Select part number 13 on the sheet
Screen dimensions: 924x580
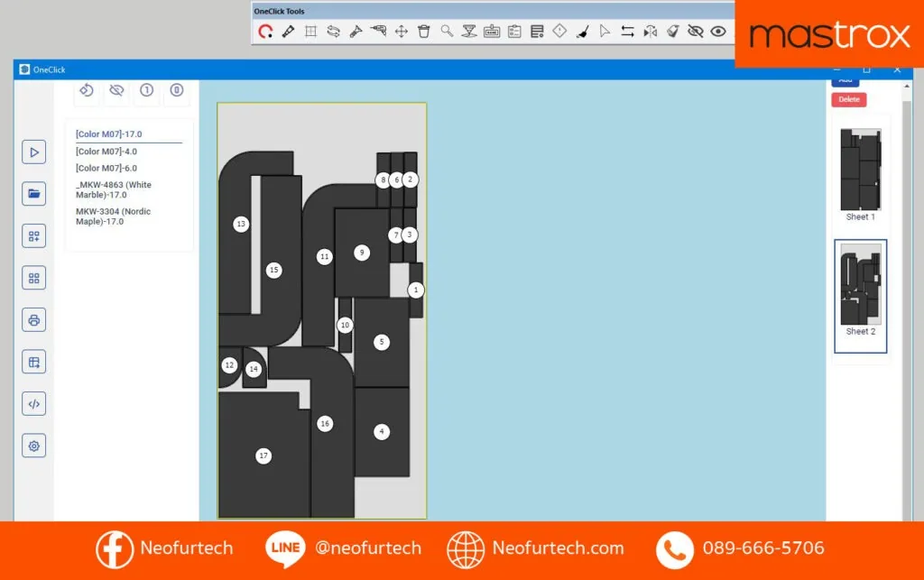pyautogui.click(x=240, y=224)
